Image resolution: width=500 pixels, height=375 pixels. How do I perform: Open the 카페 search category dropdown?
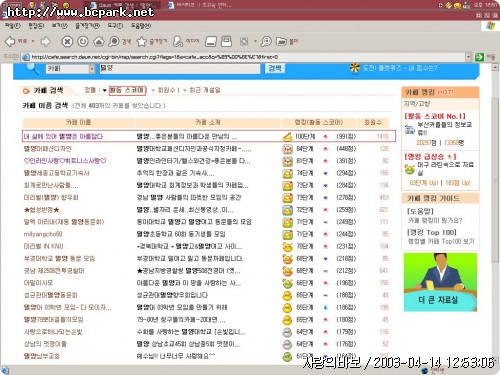tap(71, 69)
